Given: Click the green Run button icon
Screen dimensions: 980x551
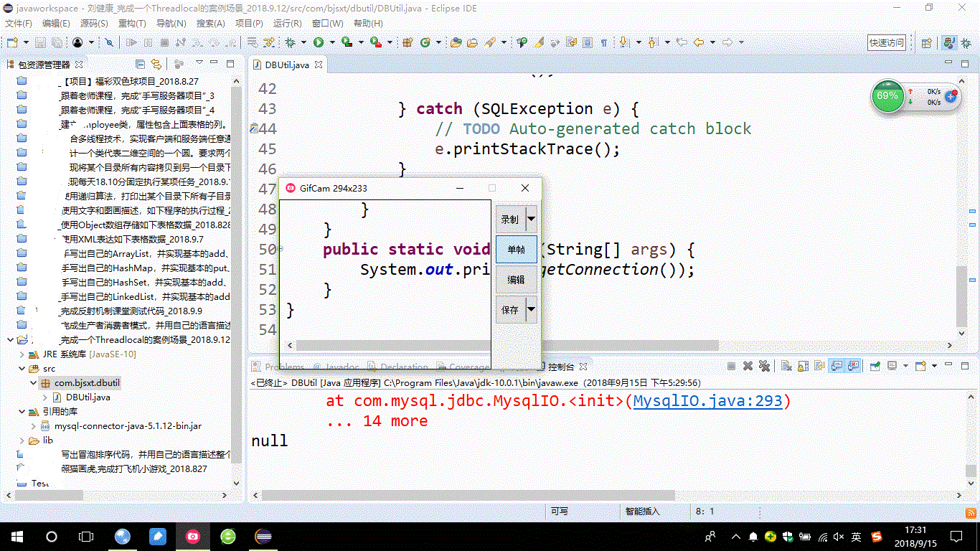Looking at the screenshot, I should coord(318,42).
